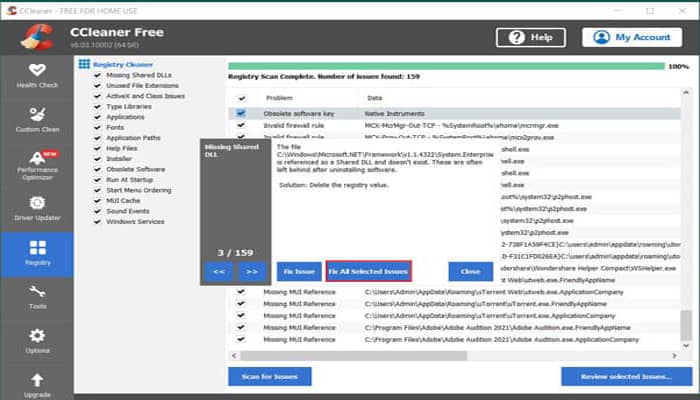The height and width of the screenshot is (400, 700).
Task: Sort by the Problem column header
Action: [x=280, y=99]
